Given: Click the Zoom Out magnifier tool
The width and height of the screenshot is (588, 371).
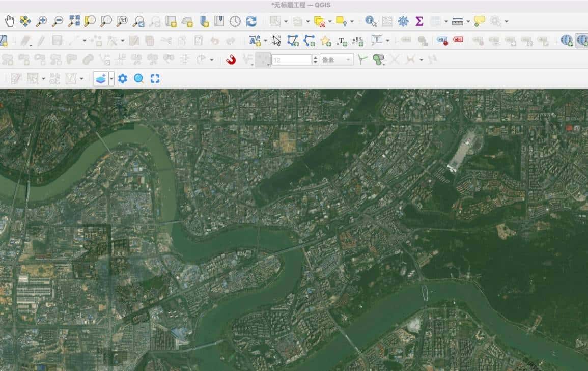Looking at the screenshot, I should [57, 21].
